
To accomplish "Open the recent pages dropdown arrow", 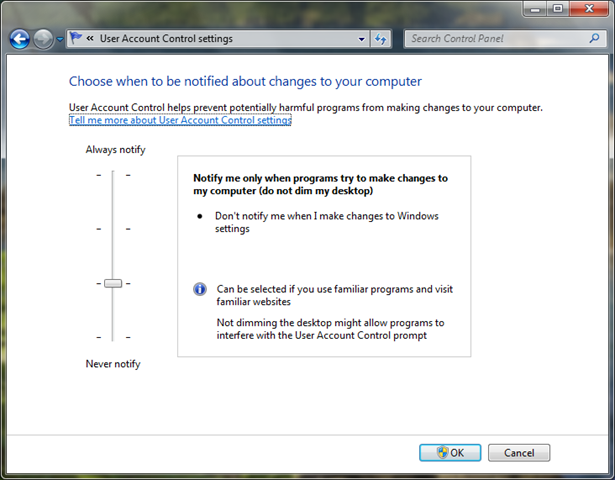I will [x=60, y=39].
